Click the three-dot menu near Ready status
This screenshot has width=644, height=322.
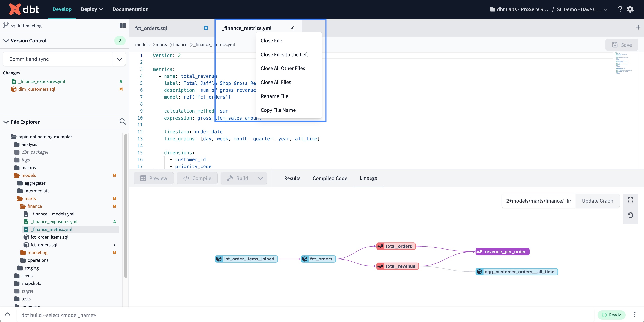635,314
